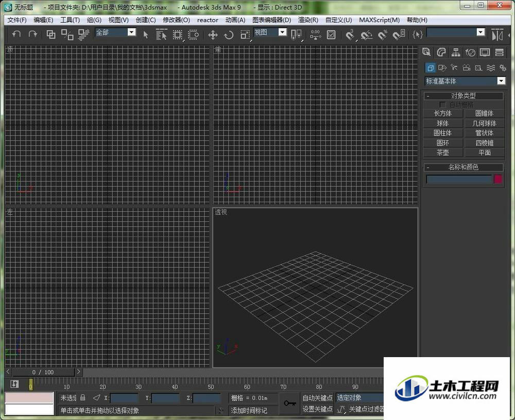Viewport: 515px width, 420px height.
Task: Switch to the Motion panel tab
Action: tap(470, 52)
